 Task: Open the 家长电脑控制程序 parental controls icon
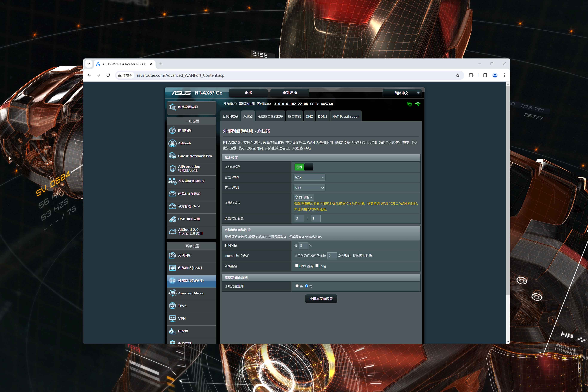[172, 181]
